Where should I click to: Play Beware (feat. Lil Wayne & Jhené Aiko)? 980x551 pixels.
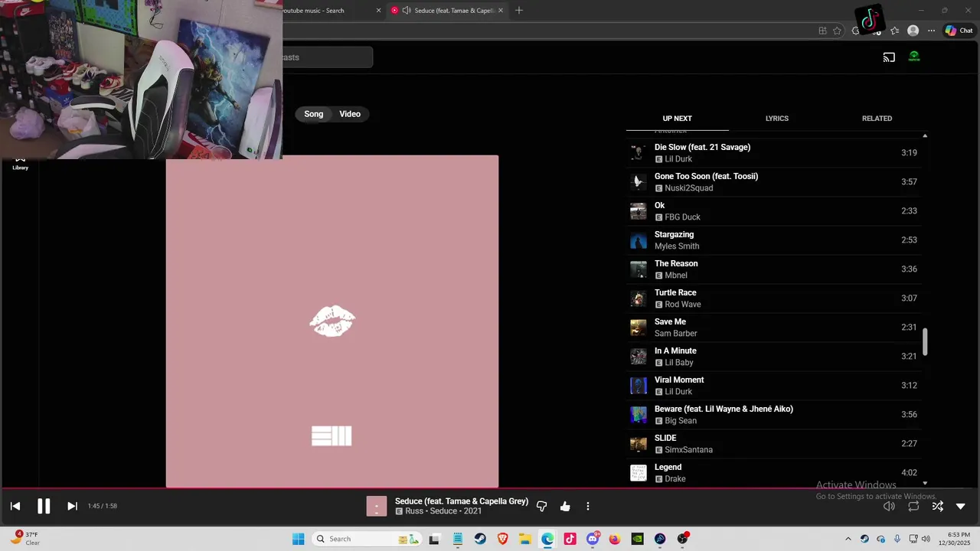click(775, 415)
